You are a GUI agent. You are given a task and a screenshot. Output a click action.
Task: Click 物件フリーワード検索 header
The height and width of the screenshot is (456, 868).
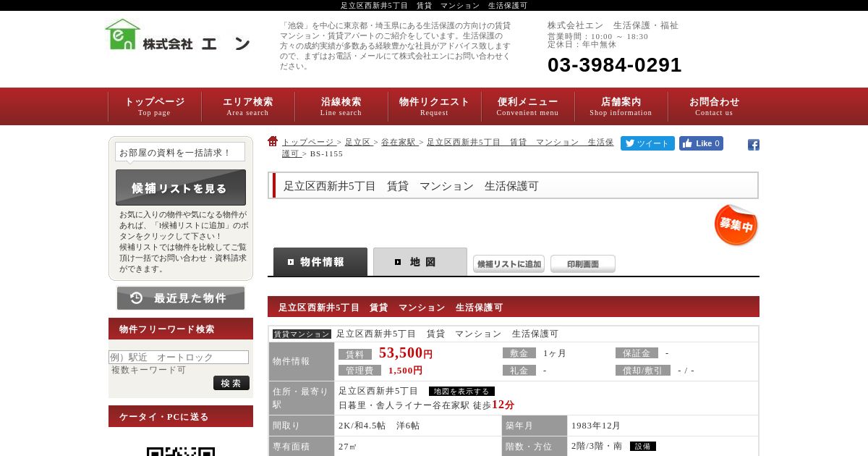click(181, 329)
